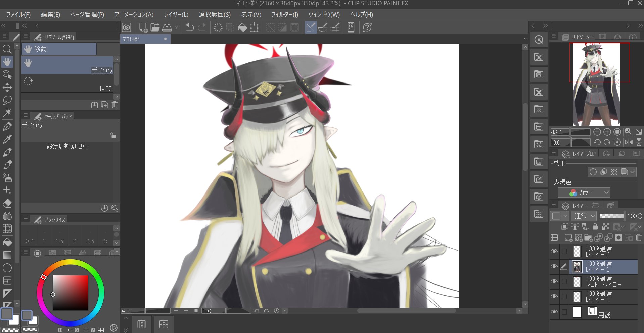This screenshot has width=644, height=333.
Task: Open palette color dropdown in Layer panel
Action: pyautogui.click(x=559, y=216)
